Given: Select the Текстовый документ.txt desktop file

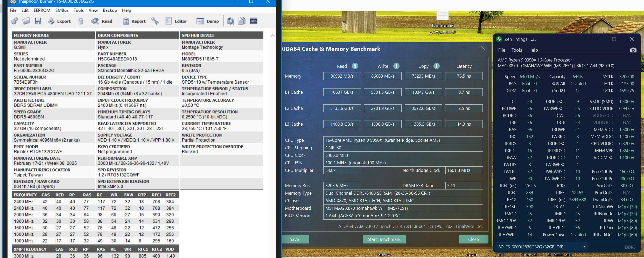Looking at the screenshot, I should 443,23.
